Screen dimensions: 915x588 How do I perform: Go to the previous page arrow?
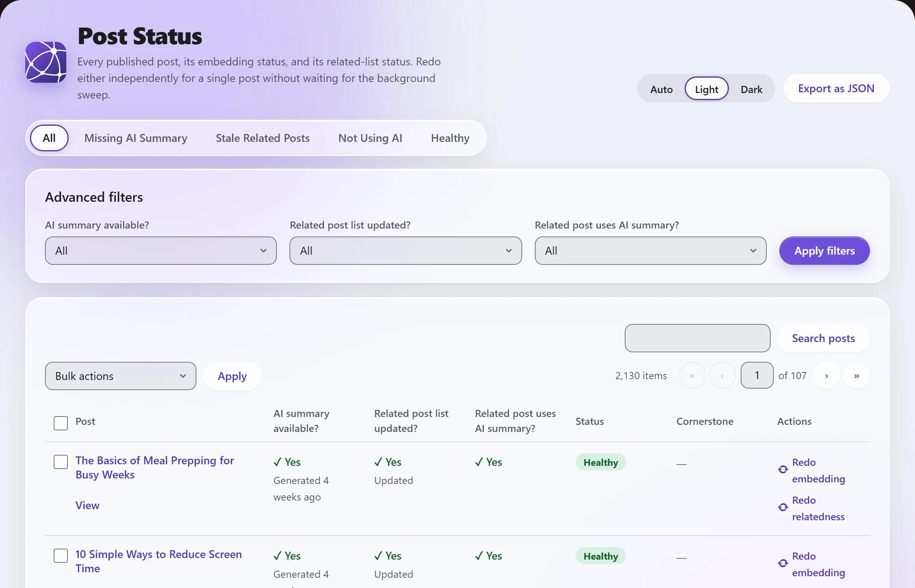coord(723,376)
